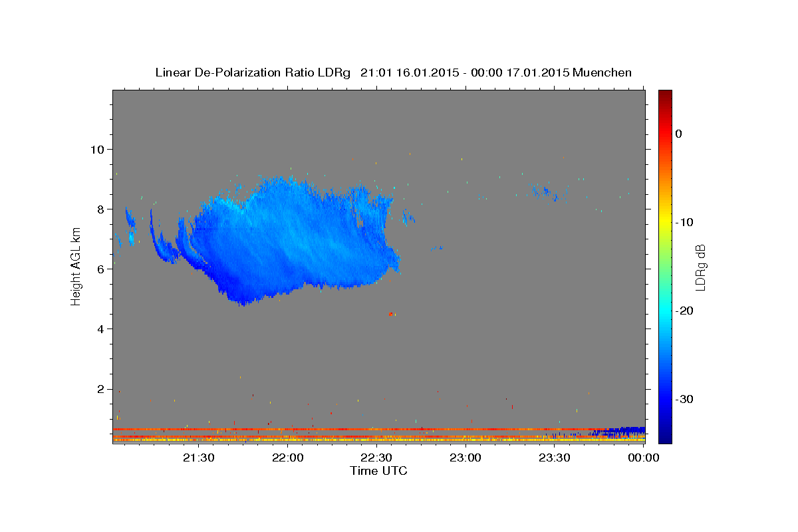Image resolution: width=798 pixels, height=532 pixels.
Task: Click the colorbar value "-20"
Action: pyautogui.click(x=684, y=311)
